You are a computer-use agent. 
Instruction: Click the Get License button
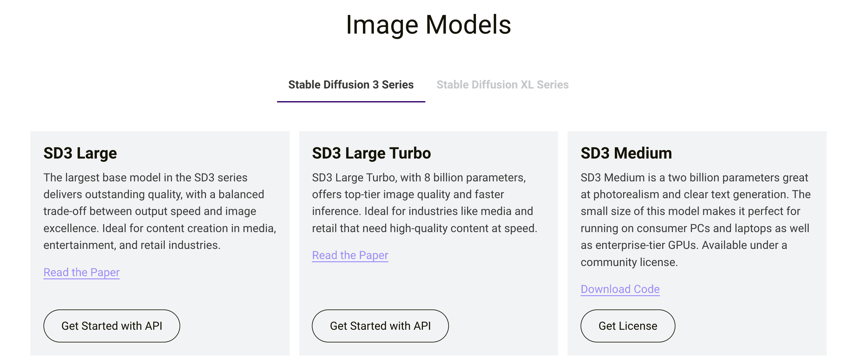click(x=628, y=326)
